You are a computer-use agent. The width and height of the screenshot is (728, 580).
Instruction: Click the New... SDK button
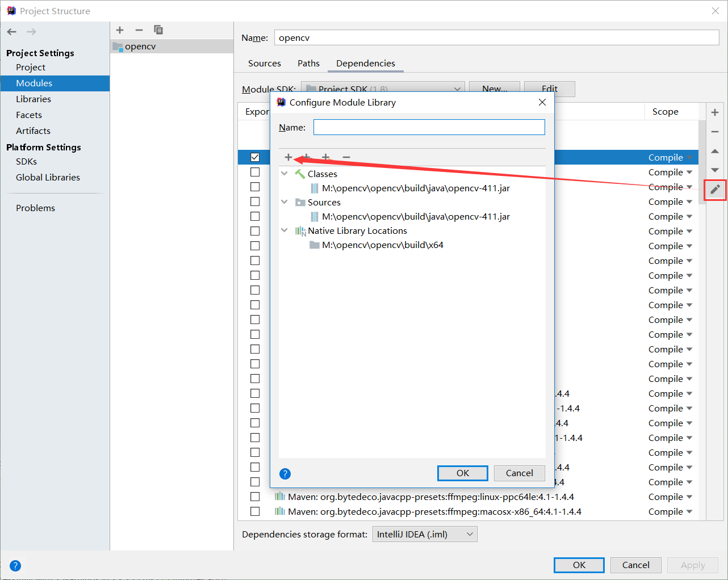point(495,89)
